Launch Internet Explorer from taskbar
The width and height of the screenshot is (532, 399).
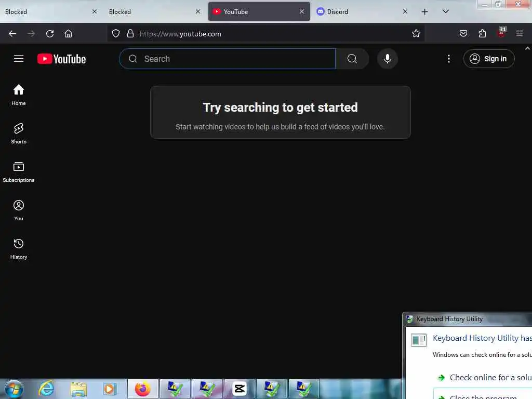tap(46, 389)
